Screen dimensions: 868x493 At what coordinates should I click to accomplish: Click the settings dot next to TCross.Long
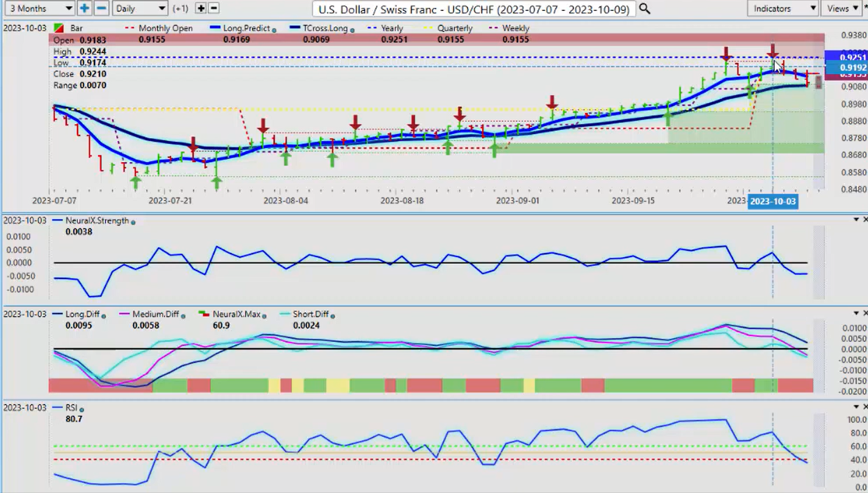[352, 29]
